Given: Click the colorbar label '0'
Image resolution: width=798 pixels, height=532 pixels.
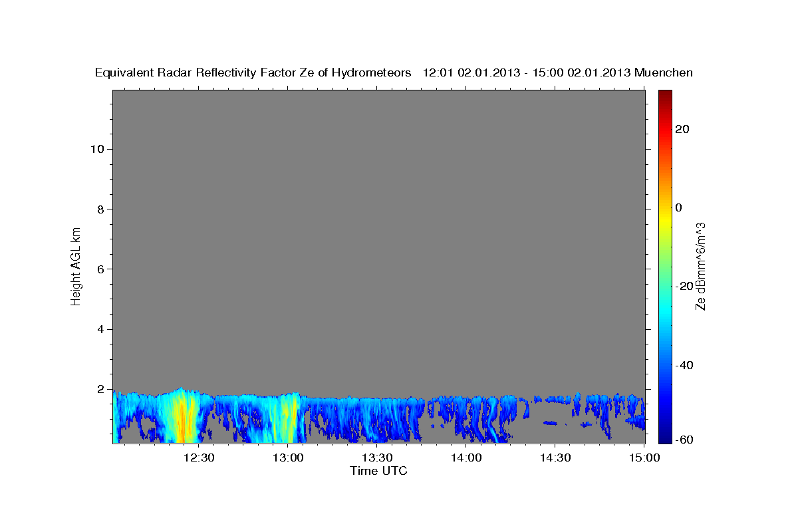Looking at the screenshot, I should (679, 207).
